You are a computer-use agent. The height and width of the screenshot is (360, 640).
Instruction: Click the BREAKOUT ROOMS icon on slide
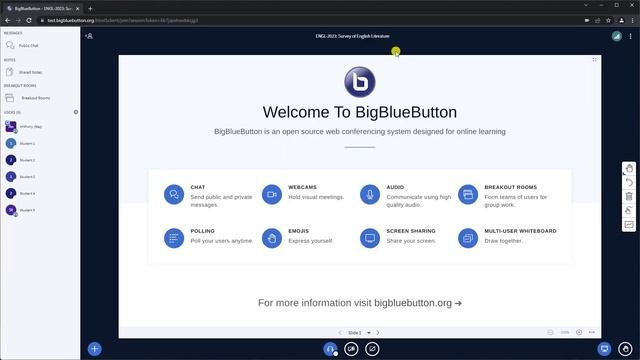[x=468, y=194]
